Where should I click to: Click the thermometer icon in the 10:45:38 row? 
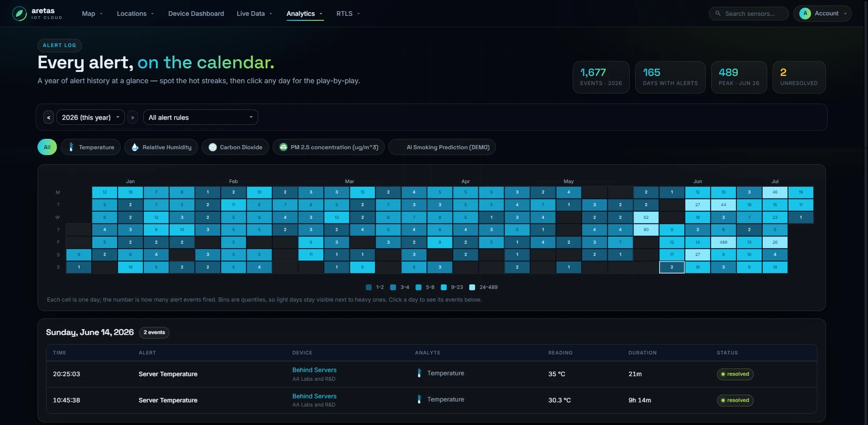point(419,399)
